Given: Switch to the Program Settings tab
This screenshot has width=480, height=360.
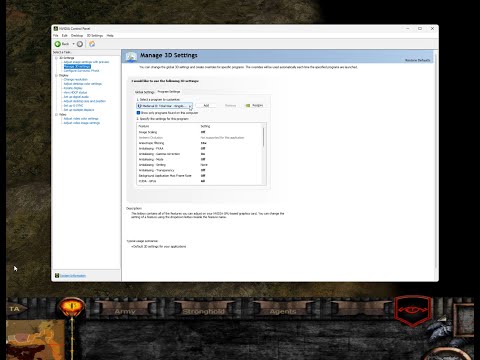Looking at the screenshot, I should [x=169, y=92].
